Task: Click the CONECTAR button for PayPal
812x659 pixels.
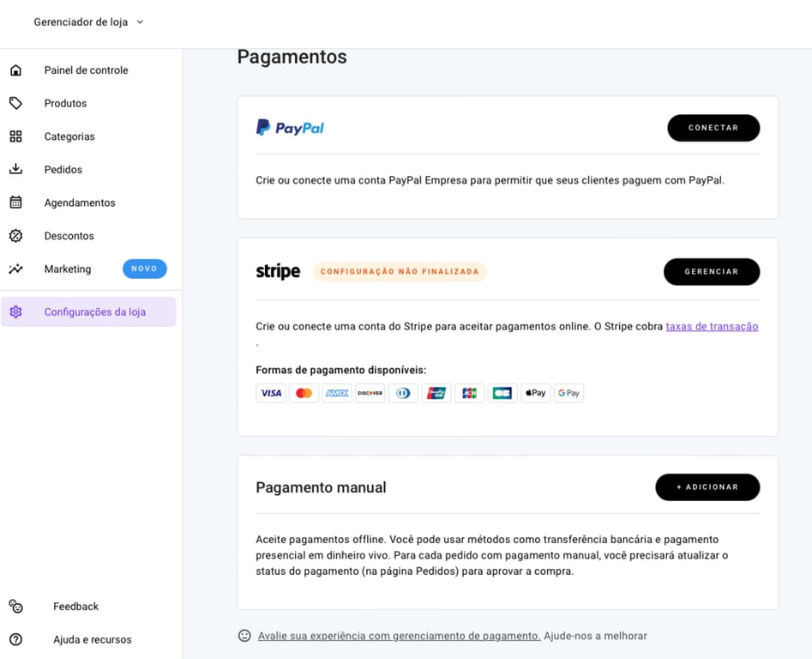Action: point(713,127)
